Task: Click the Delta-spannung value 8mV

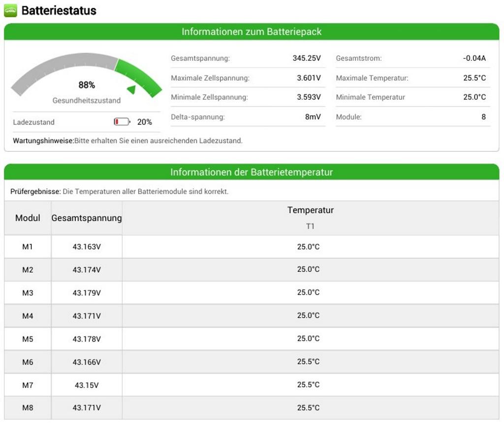Action: [x=313, y=117]
